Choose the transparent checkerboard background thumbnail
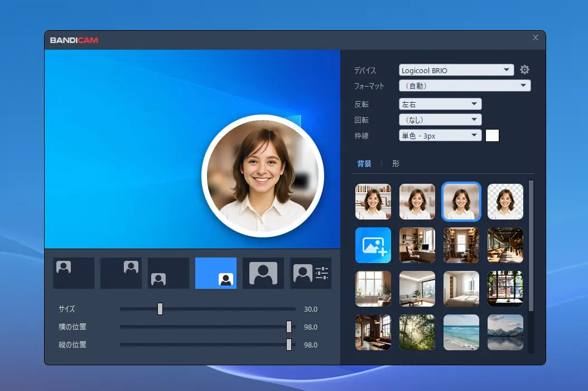 505,202
